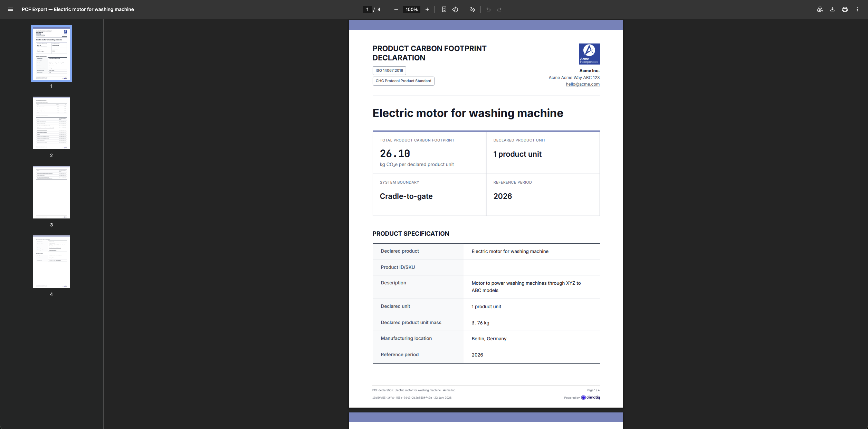Toggle the sidebar hamburger menu
This screenshot has height=429, width=868.
[x=11, y=9]
